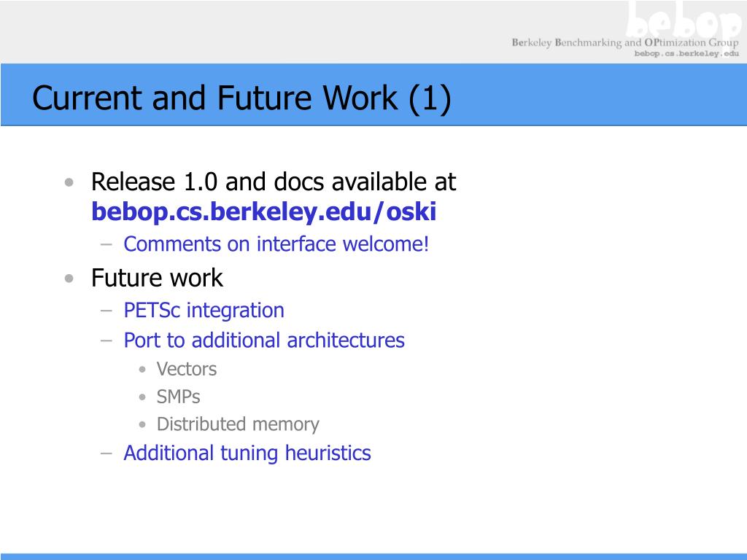Screen dimensions: 747x560
Task: Select the 'Vectors' bullet
Action: (186, 369)
